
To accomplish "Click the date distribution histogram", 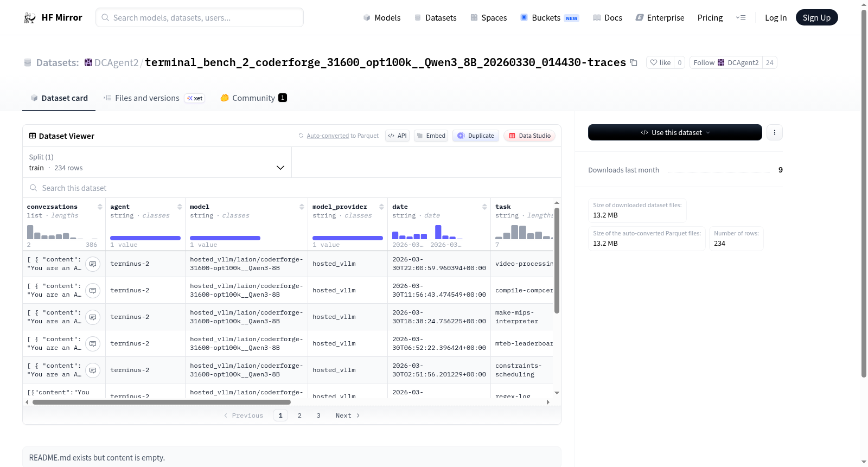I will [427, 232].
